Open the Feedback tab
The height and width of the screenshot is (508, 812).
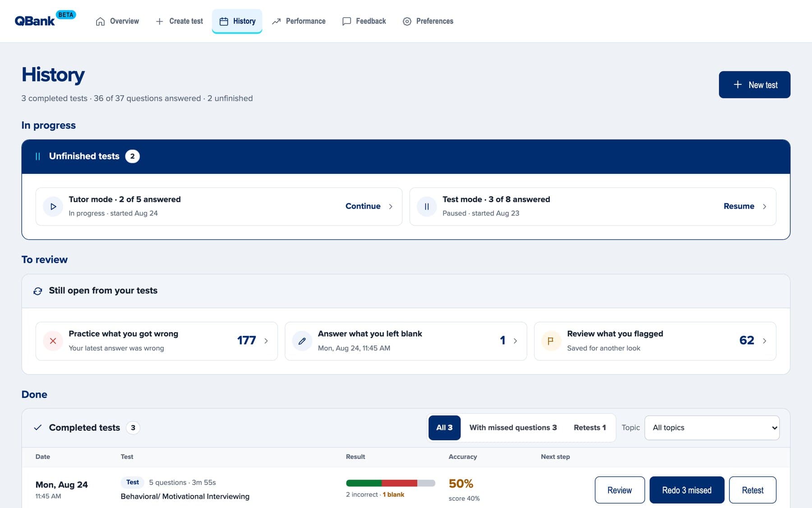(364, 21)
